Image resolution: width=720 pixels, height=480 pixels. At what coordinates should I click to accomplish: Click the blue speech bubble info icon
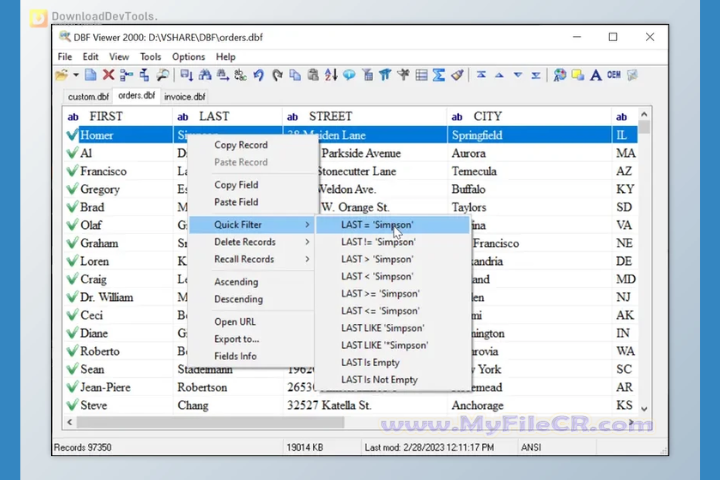[349, 75]
